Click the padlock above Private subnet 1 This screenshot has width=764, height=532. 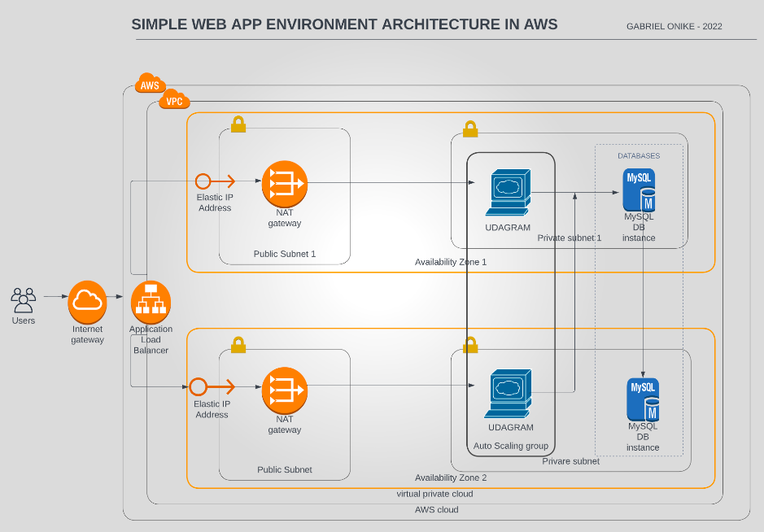point(470,128)
